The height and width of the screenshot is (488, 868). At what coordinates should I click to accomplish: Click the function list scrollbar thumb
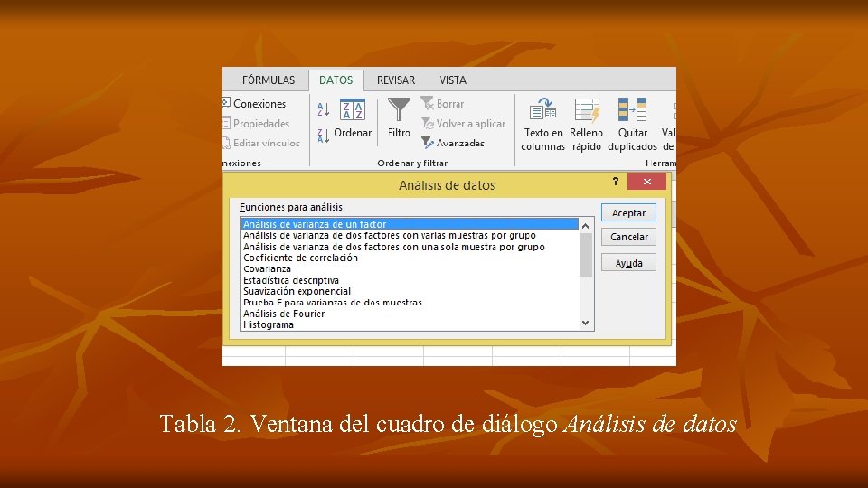[586, 255]
